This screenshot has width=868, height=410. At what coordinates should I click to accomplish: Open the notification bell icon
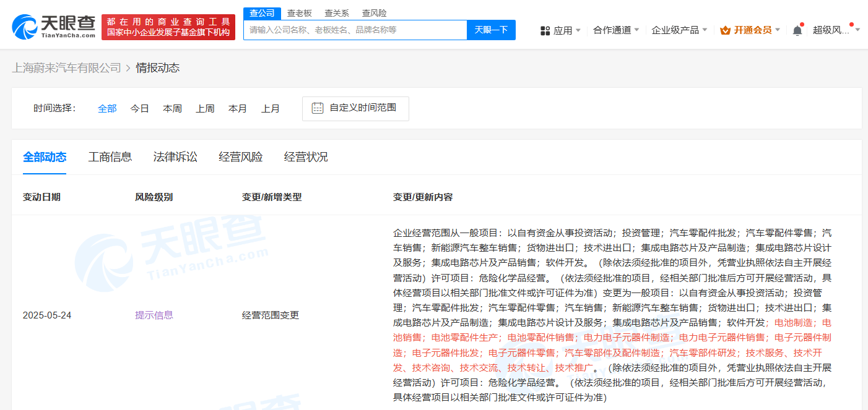coord(797,30)
